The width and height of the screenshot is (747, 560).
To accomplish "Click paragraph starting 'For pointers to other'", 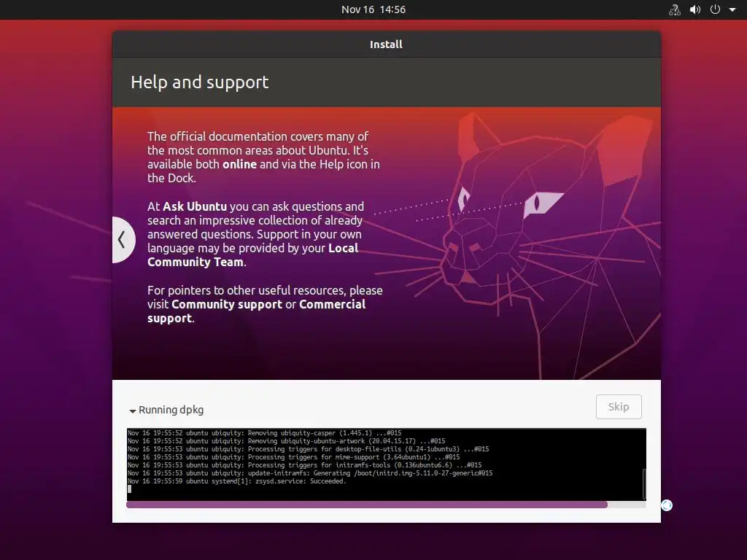I will click(x=265, y=304).
